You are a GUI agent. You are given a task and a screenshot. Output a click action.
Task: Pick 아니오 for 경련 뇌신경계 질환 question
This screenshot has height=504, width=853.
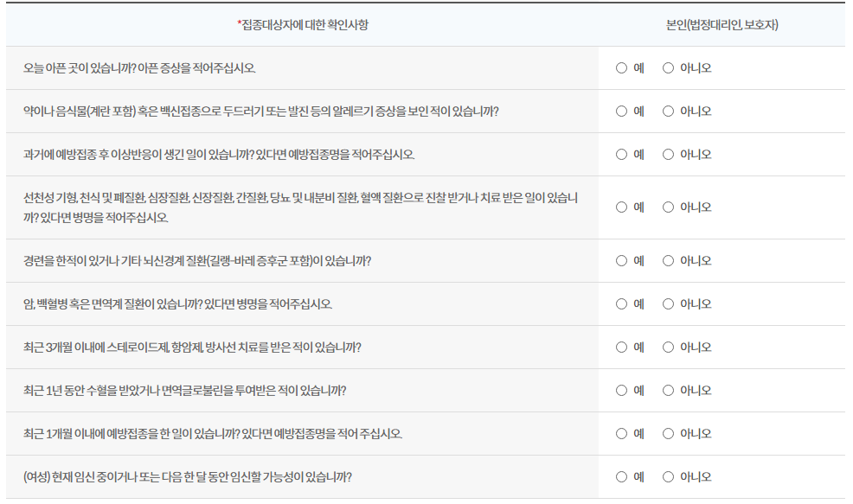[x=668, y=260]
